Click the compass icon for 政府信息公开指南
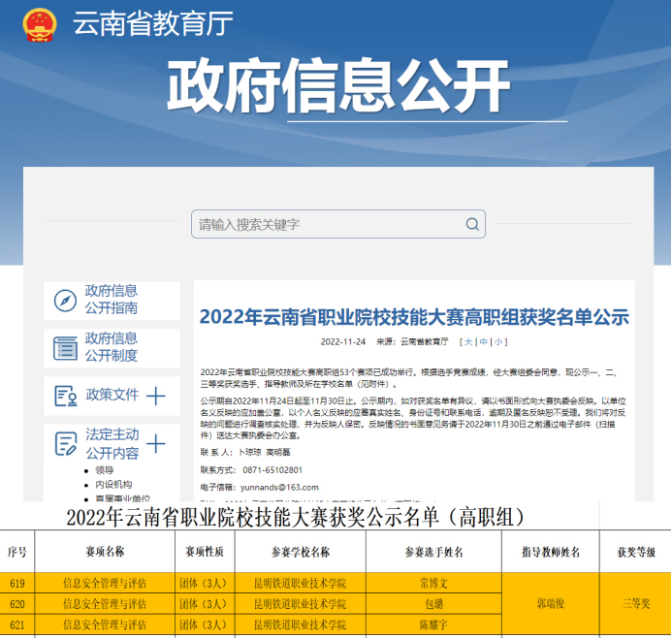672x639 pixels. 65,300
